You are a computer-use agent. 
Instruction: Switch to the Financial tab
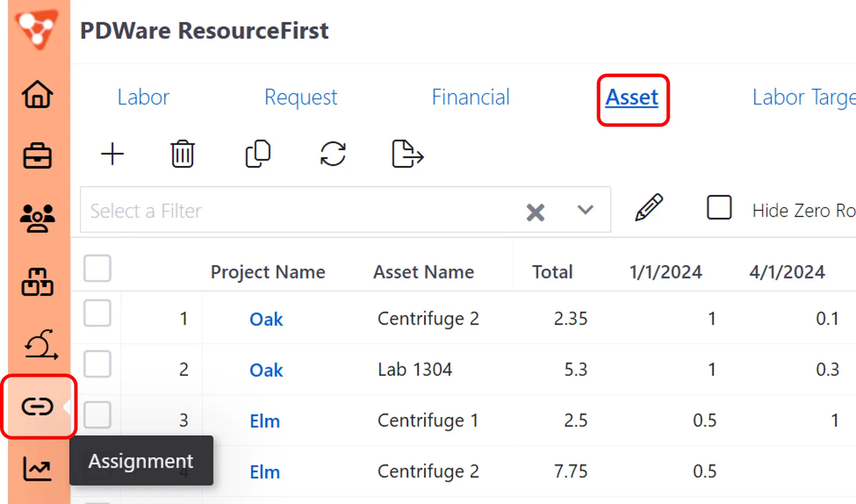click(471, 97)
